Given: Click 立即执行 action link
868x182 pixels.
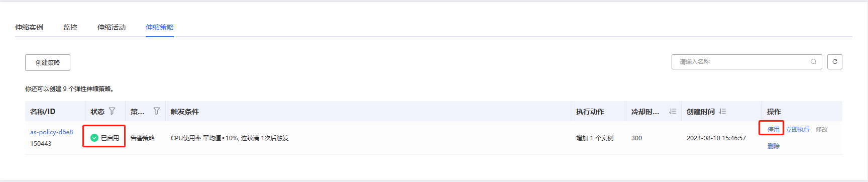Looking at the screenshot, I should coord(798,130).
